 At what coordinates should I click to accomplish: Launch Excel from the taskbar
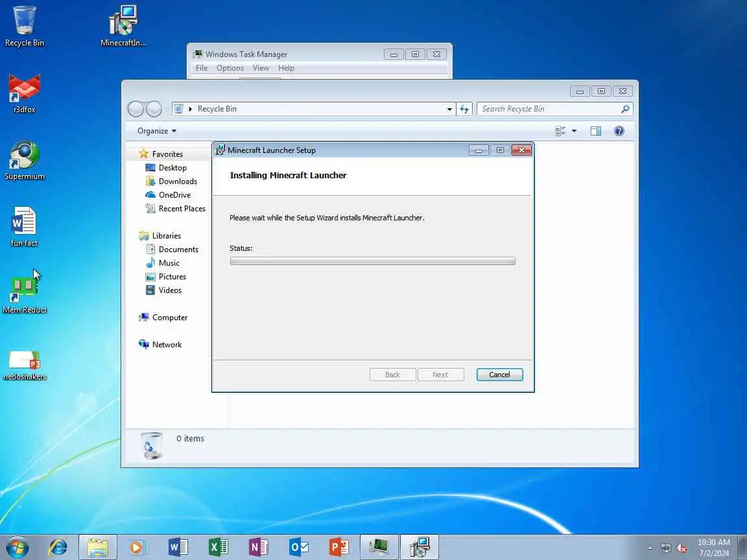tap(218, 547)
